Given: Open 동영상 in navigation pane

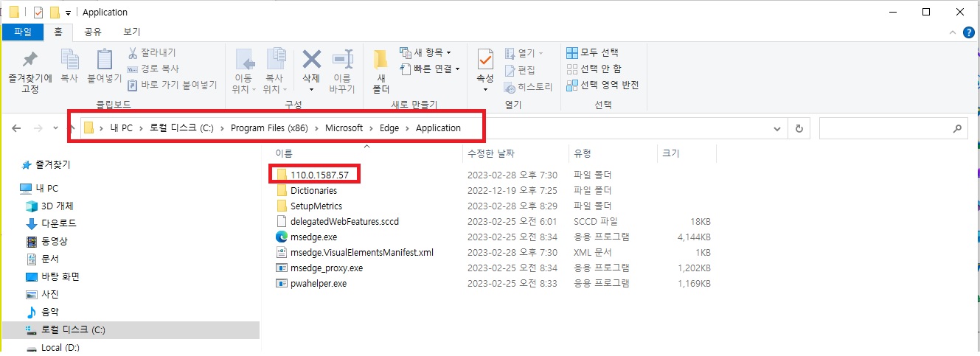Looking at the screenshot, I should click(x=54, y=241).
